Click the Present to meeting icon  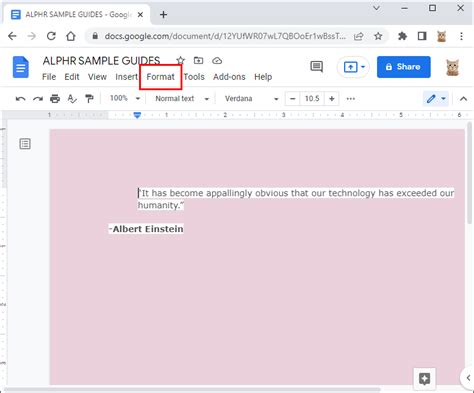pos(350,67)
